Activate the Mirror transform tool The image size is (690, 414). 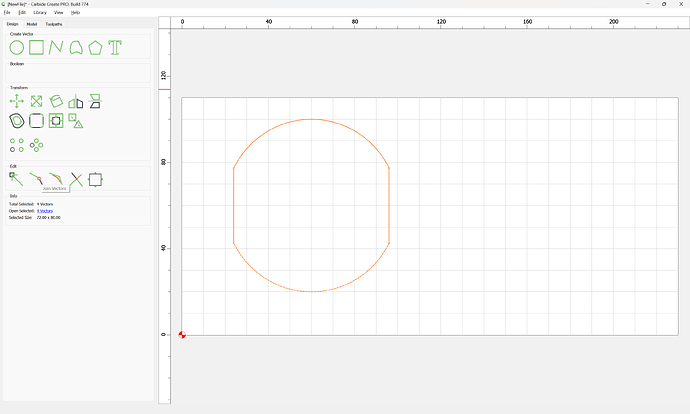(x=76, y=101)
